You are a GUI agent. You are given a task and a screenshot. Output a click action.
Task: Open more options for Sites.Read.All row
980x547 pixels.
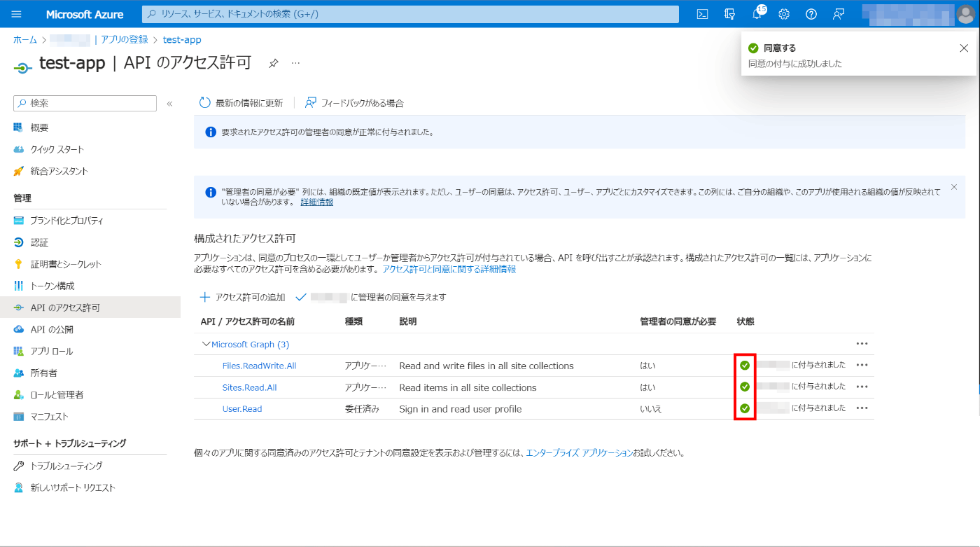862,387
